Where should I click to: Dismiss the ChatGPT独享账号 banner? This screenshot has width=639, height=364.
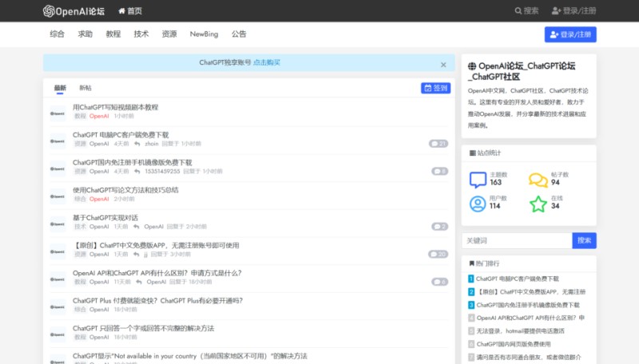(443, 65)
